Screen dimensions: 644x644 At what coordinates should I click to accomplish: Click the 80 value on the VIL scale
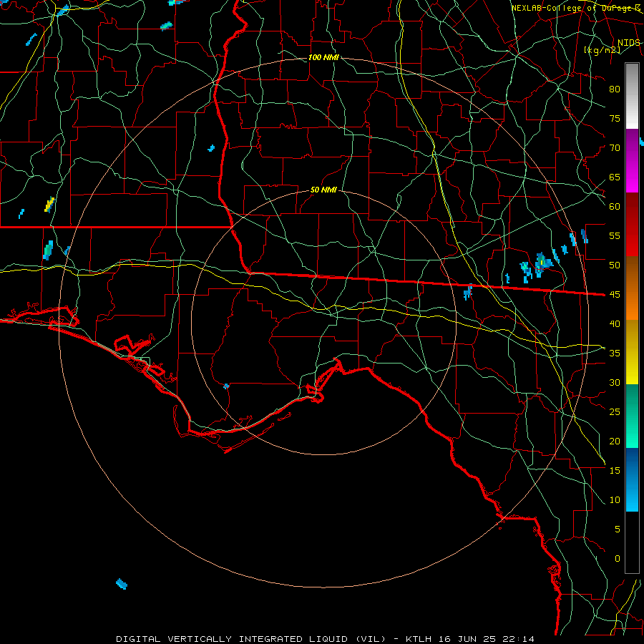(x=615, y=89)
